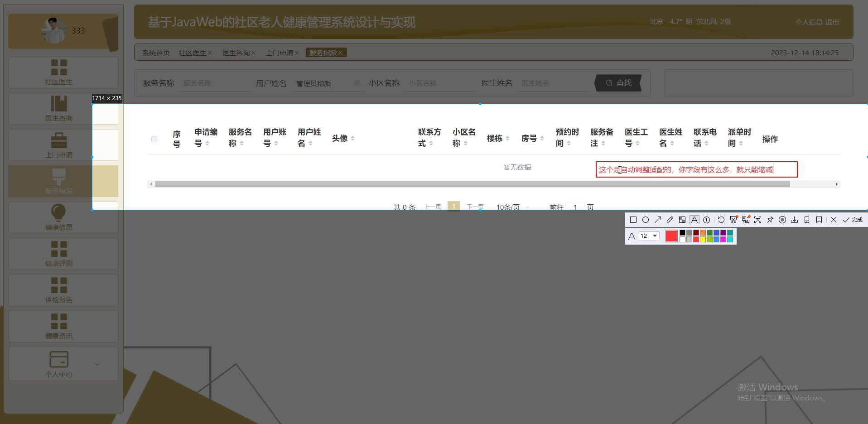The image size is (868, 424).
Task: Pick the orange color swatch
Action: point(703,233)
